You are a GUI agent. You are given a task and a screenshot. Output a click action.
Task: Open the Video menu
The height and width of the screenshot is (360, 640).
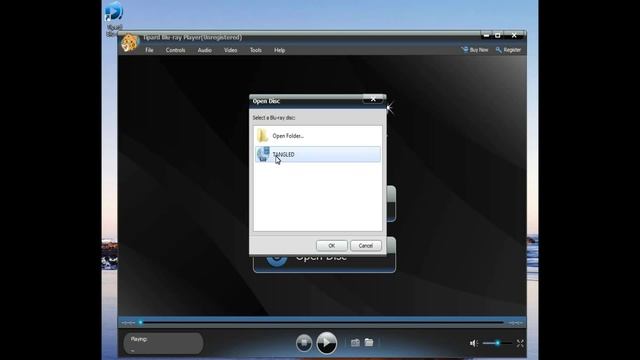click(230, 50)
